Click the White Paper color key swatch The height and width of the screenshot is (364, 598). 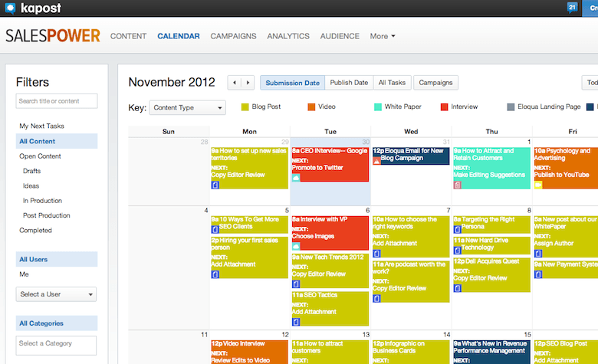(377, 107)
